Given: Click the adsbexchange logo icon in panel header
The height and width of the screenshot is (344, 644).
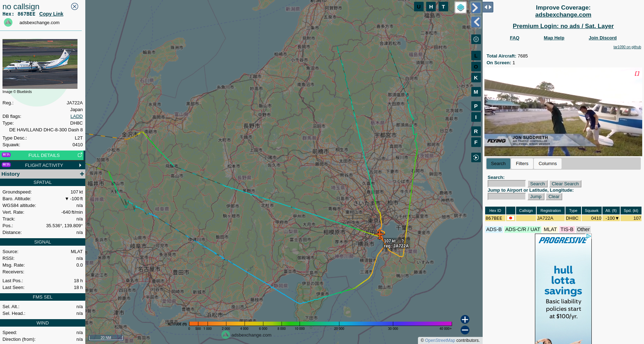Looking at the screenshot, I should [8, 22].
